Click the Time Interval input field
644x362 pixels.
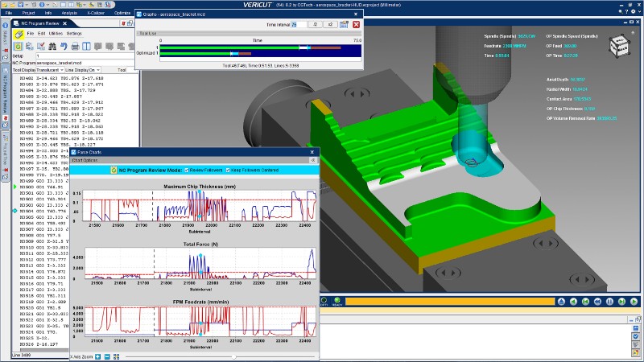pos(299,25)
